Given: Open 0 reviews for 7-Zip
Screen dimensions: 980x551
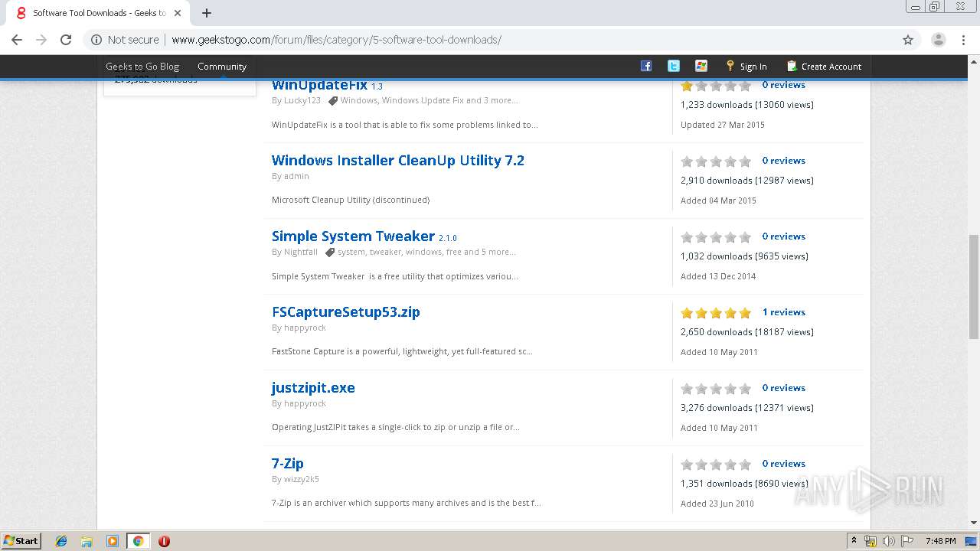Looking at the screenshot, I should coord(783,464).
